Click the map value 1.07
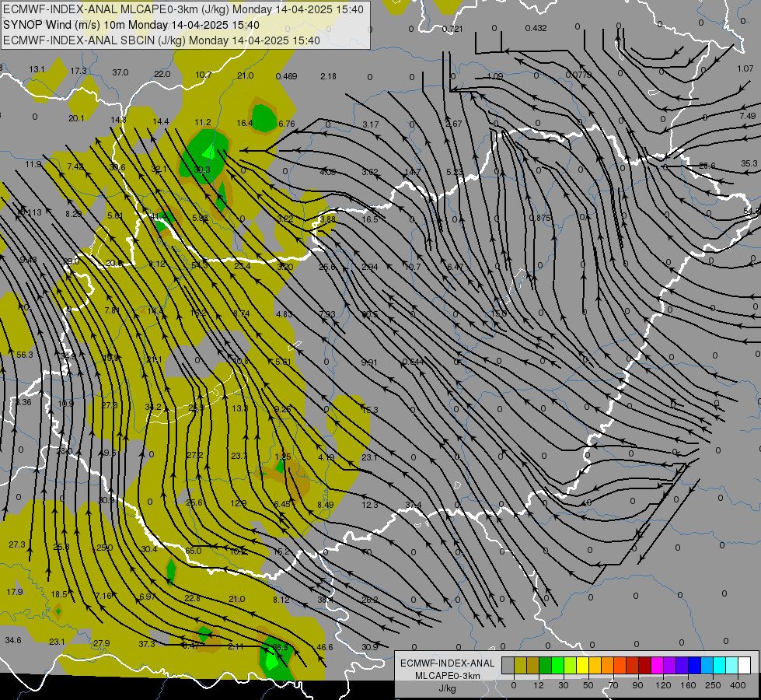Screen dimensions: 761x700 745,68
